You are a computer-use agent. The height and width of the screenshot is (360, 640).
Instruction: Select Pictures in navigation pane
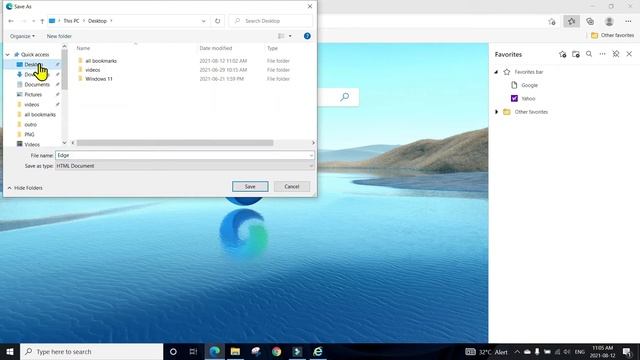point(33,94)
